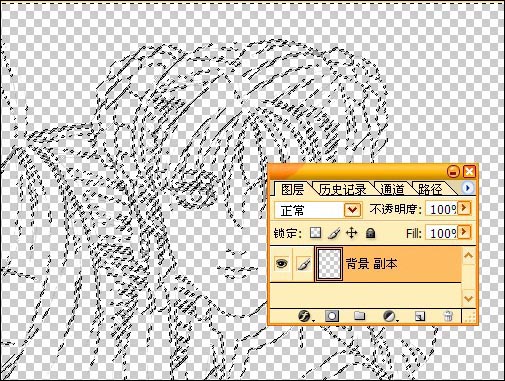Screen dimensions: 505x381
Task: Lock image pixels with brush icon
Action: click(x=333, y=233)
